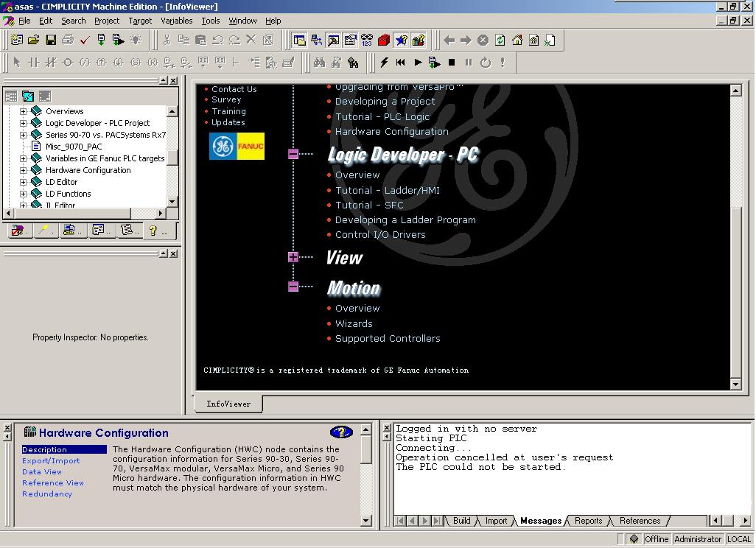Screen dimensions: 756x548
Task: Open the Target menu
Action: [140, 21]
